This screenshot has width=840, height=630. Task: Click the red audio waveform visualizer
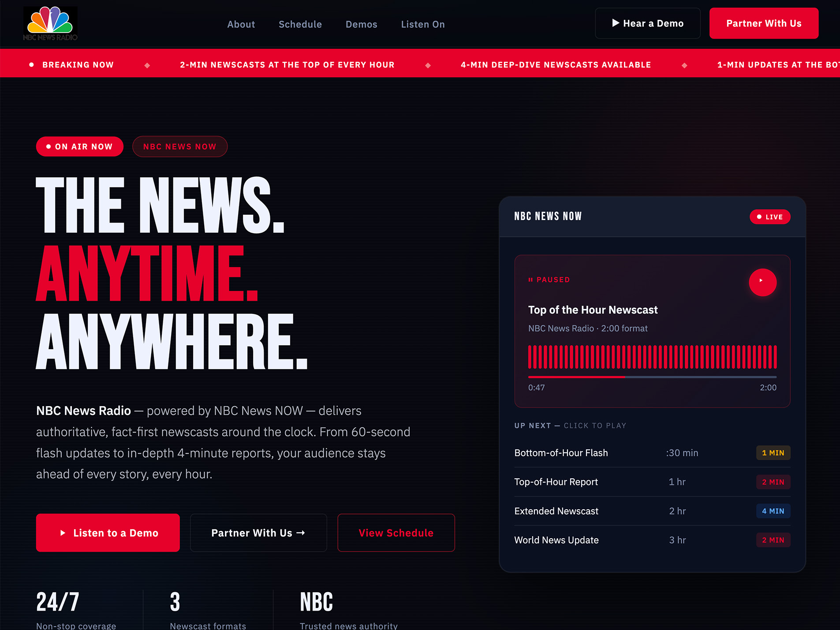pos(652,357)
